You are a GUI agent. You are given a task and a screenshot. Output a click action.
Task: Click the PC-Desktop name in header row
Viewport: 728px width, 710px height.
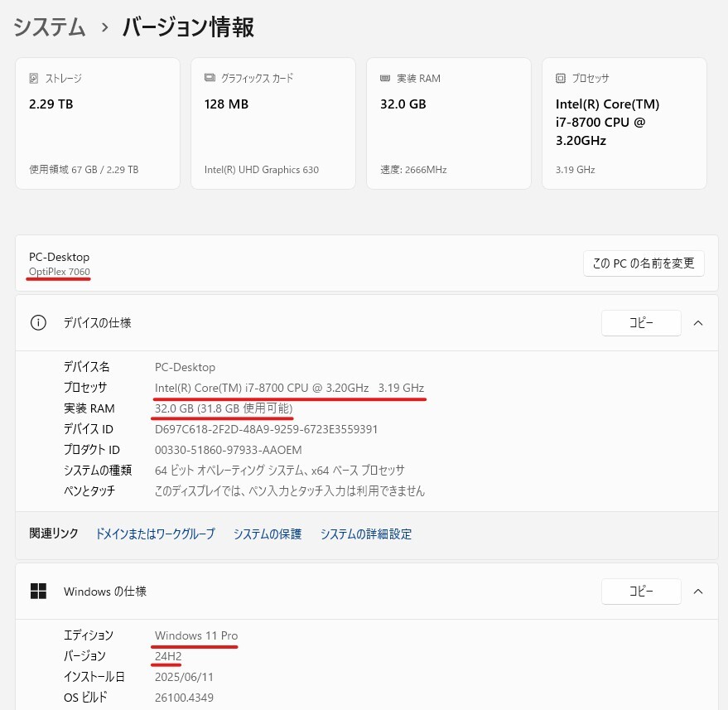(x=59, y=257)
